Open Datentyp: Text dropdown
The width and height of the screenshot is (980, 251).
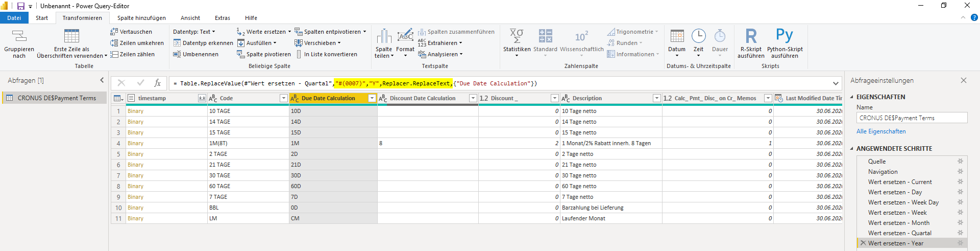[x=194, y=32]
